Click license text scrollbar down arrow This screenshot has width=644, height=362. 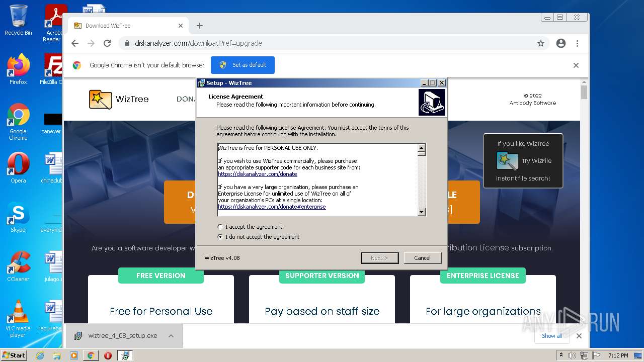(422, 212)
